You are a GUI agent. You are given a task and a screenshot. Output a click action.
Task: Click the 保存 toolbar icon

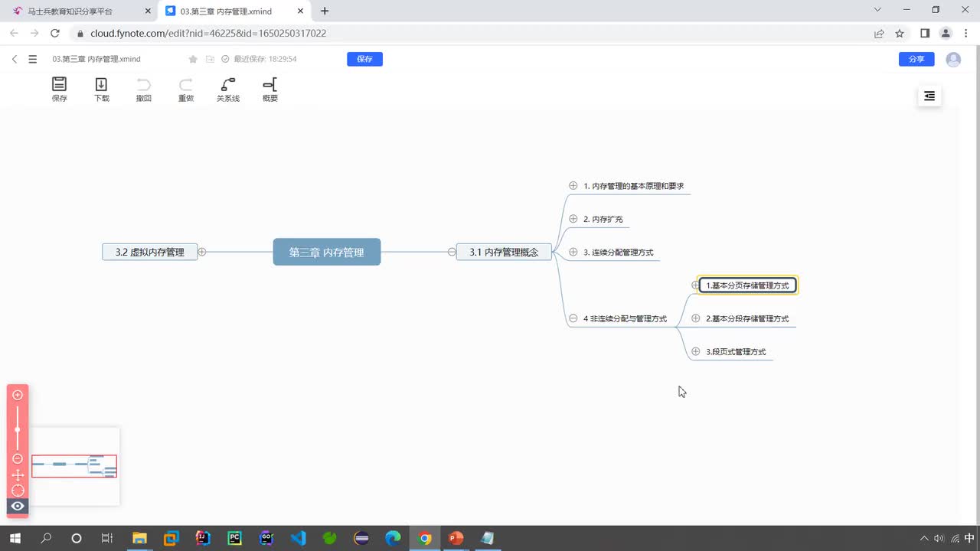[x=59, y=89]
